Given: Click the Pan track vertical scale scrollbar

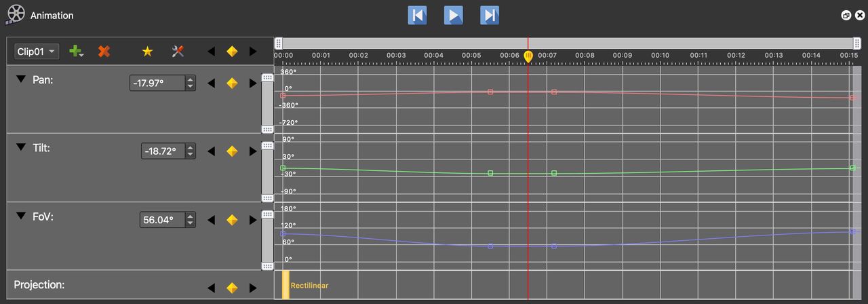Looking at the screenshot, I should (267, 103).
